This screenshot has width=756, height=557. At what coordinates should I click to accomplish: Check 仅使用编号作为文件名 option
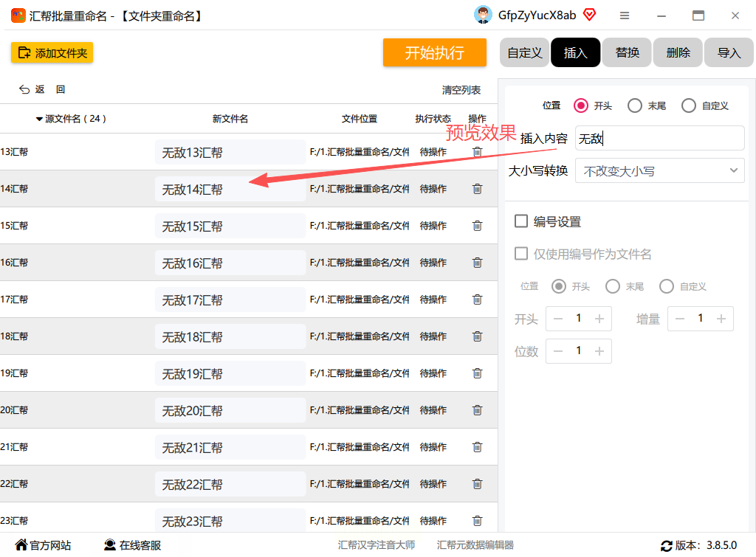coord(521,254)
